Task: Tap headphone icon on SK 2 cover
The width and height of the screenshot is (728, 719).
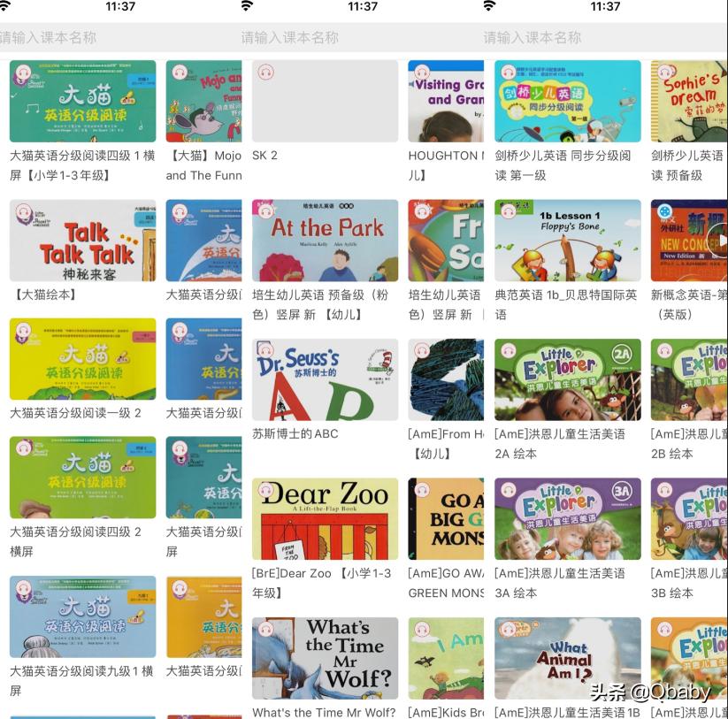Action: coord(266,72)
